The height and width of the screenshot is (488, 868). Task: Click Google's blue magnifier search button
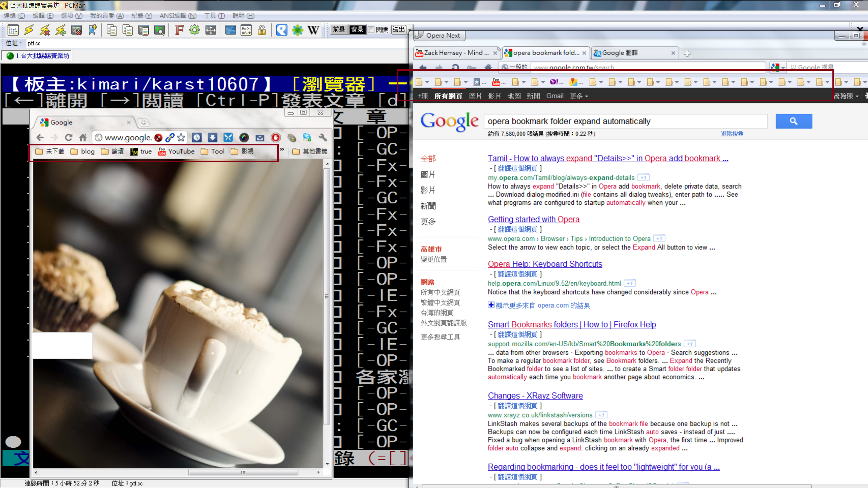[x=793, y=121]
